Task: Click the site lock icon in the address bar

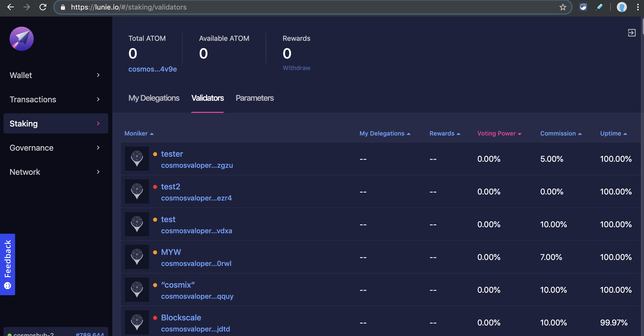Action: (x=63, y=7)
